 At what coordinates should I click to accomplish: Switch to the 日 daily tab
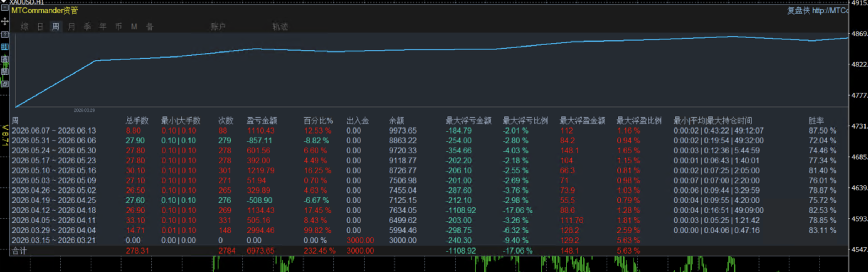click(x=40, y=27)
